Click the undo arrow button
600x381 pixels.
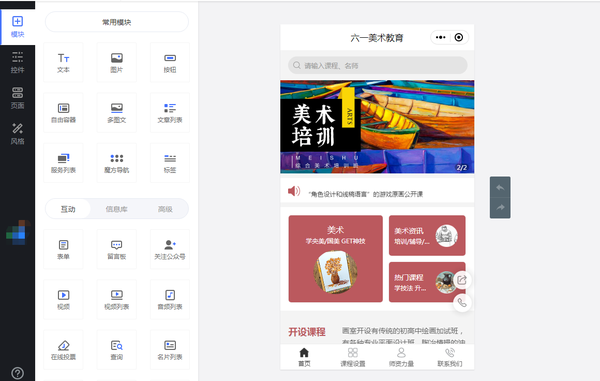500,187
